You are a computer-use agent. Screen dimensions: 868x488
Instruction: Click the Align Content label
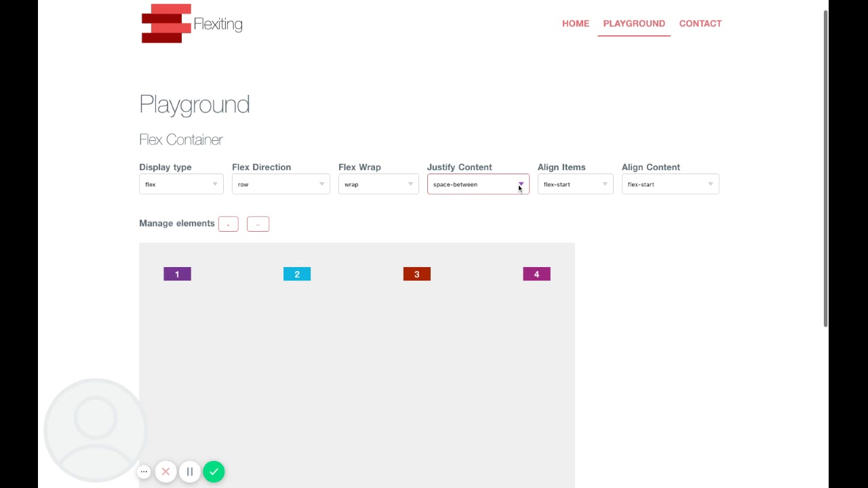pyautogui.click(x=651, y=167)
